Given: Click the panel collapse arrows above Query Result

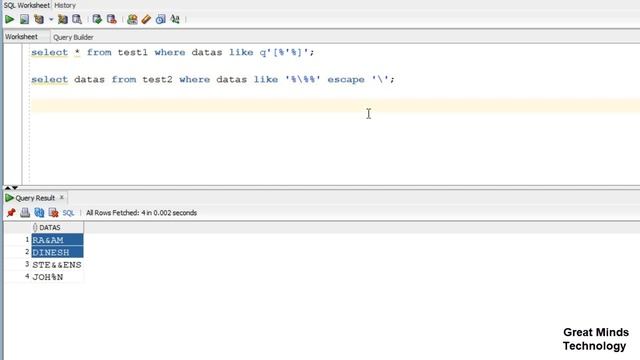Looking at the screenshot, I should tap(11, 188).
